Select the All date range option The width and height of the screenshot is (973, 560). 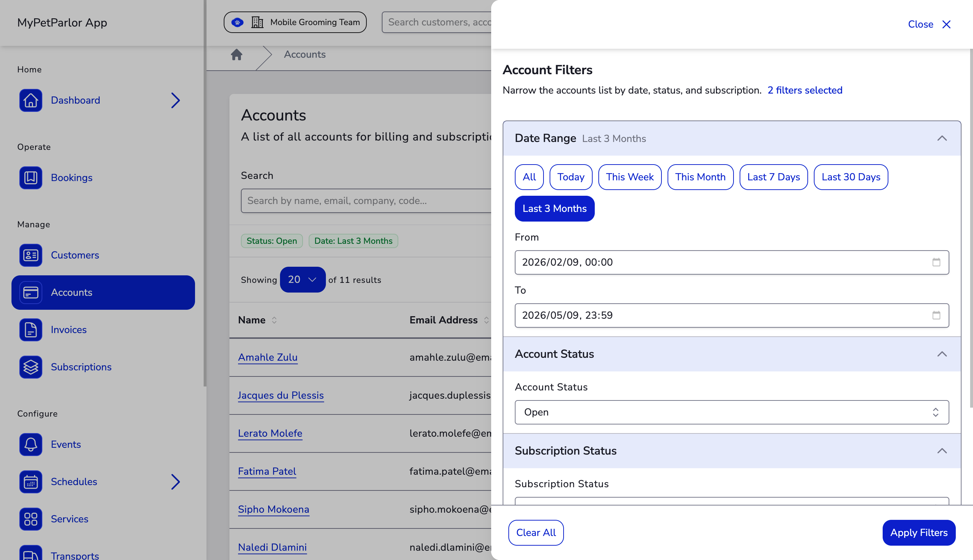(529, 177)
